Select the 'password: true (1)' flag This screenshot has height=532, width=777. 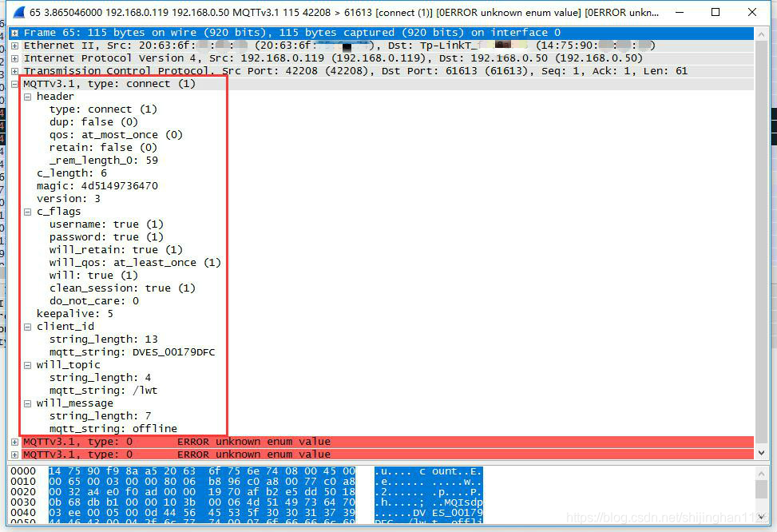pos(106,237)
